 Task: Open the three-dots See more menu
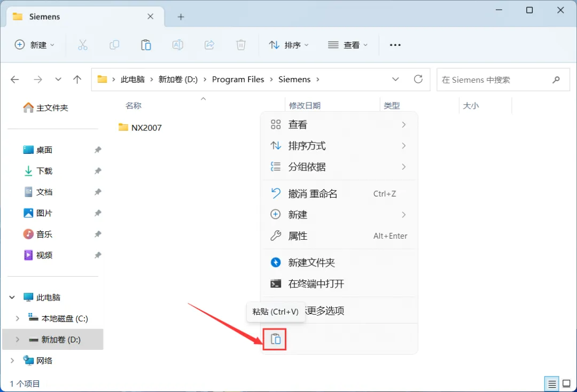pos(395,45)
